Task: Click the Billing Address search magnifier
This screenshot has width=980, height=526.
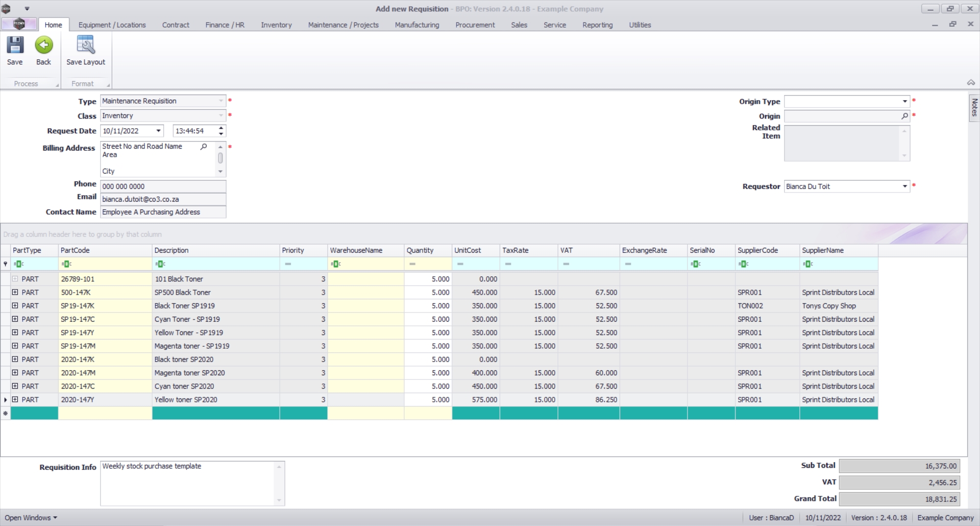Action: tap(204, 147)
